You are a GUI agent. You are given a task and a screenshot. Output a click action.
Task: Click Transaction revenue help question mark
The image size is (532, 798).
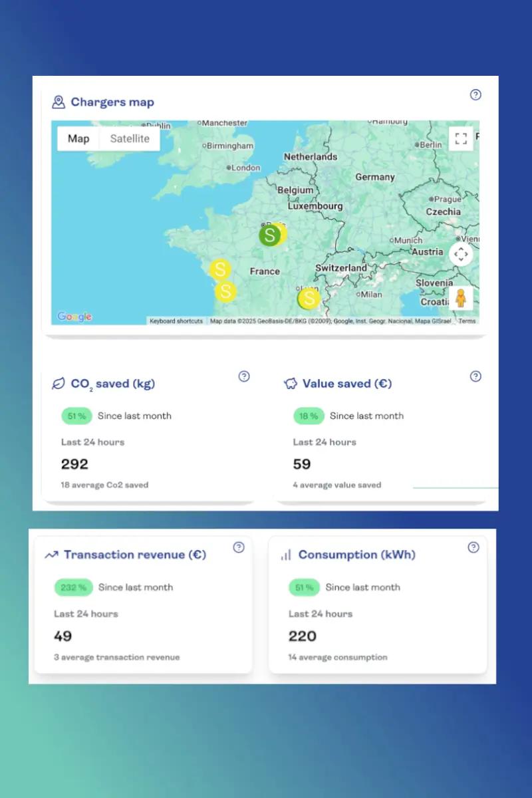click(x=239, y=547)
